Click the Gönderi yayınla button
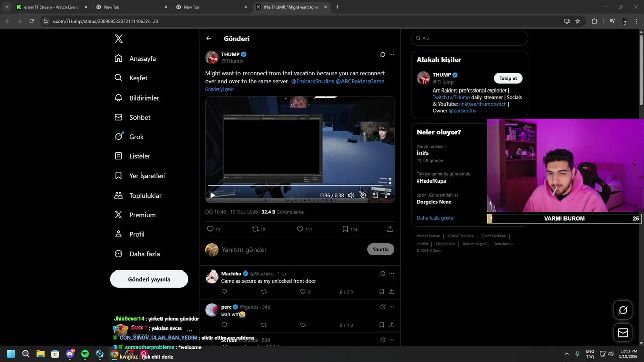Image resolution: width=644 pixels, height=362 pixels. [x=149, y=279]
